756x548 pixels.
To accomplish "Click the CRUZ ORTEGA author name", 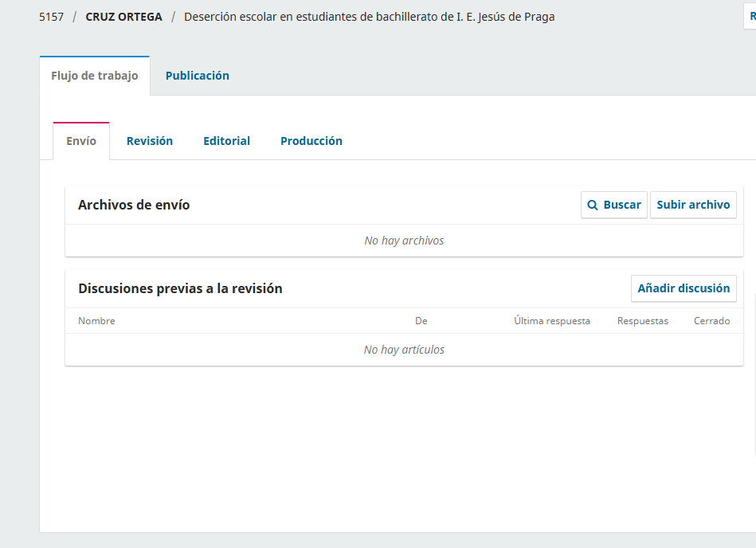I will (123, 17).
